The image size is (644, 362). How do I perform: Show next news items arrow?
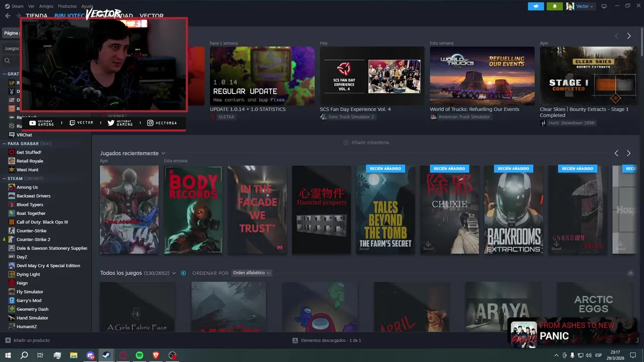(628, 36)
